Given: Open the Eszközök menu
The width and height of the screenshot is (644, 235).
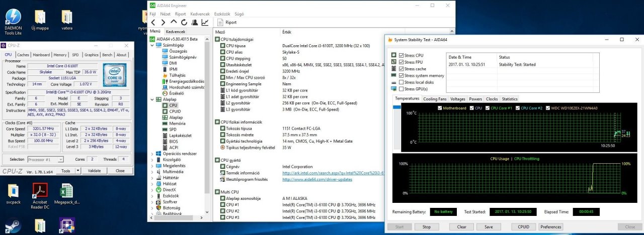Looking at the screenshot, I should point(223,14).
